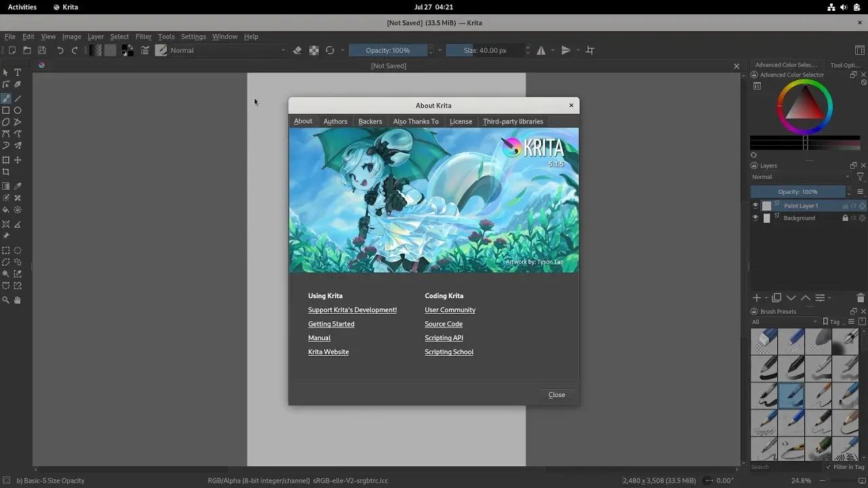The width and height of the screenshot is (868, 488).
Task: Open the Support Krita's Development link
Action: tap(352, 310)
